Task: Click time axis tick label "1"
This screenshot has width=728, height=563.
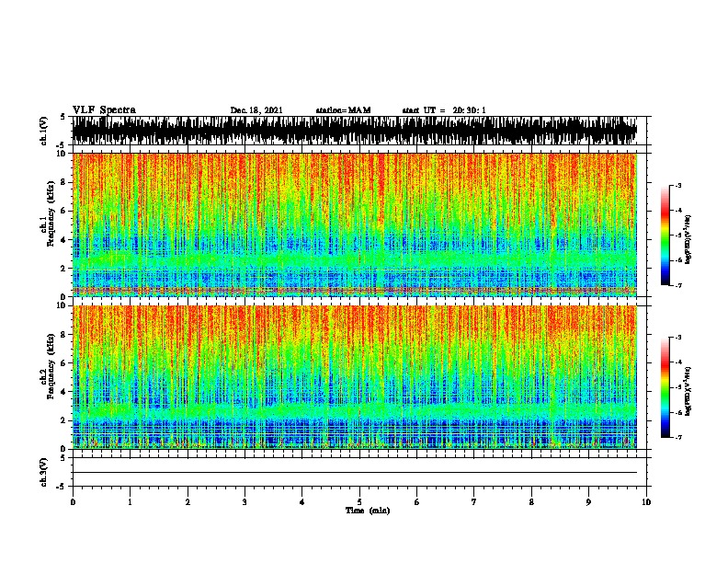Action: point(130,502)
